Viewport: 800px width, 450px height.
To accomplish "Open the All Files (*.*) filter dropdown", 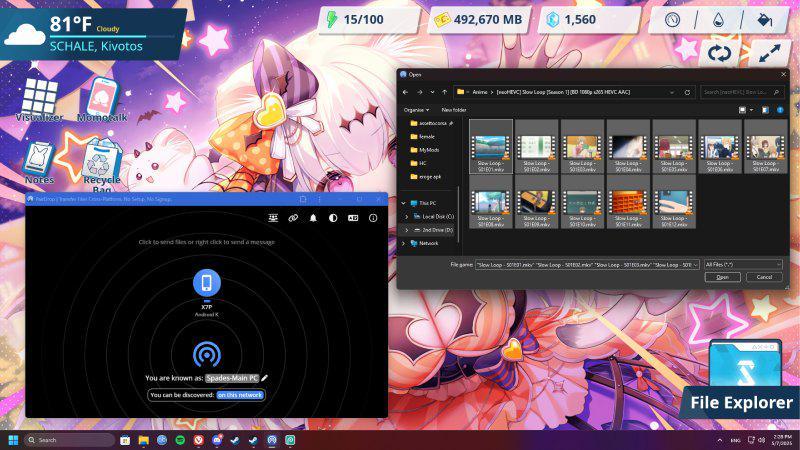I will click(x=743, y=264).
